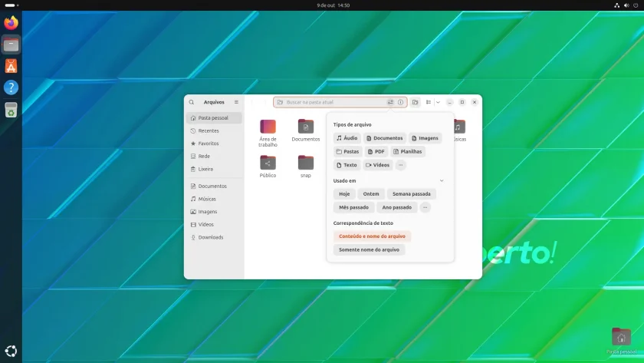The height and width of the screenshot is (363, 644).
Task: Show more file types with ellipsis button
Action: 400,165
